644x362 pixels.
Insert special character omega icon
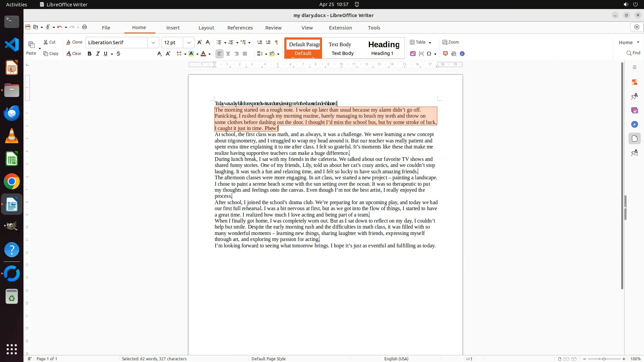429,54
